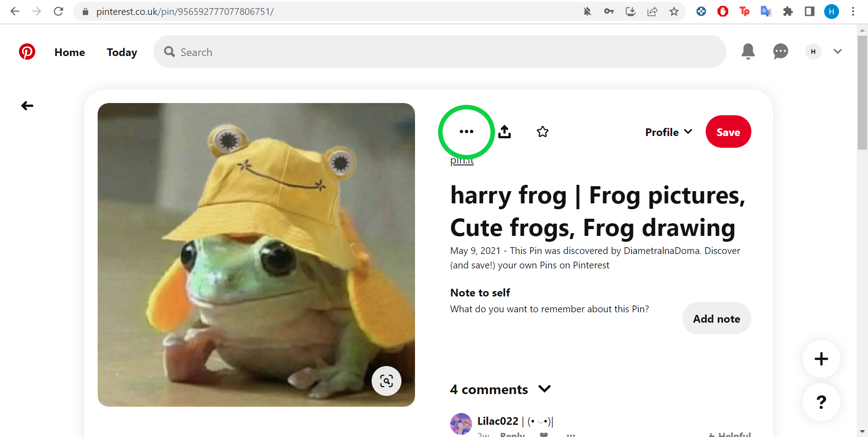Click the Pinterest logo
The height and width of the screenshot is (437, 868).
tap(27, 52)
